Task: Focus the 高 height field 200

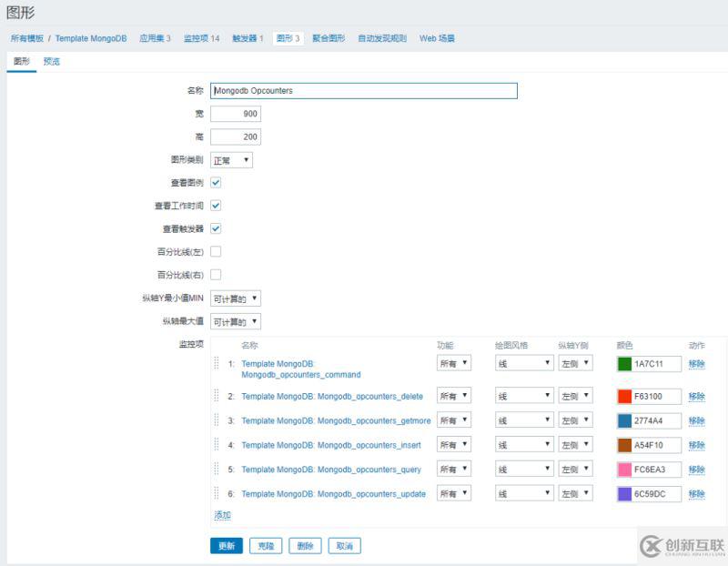Action: [x=236, y=136]
